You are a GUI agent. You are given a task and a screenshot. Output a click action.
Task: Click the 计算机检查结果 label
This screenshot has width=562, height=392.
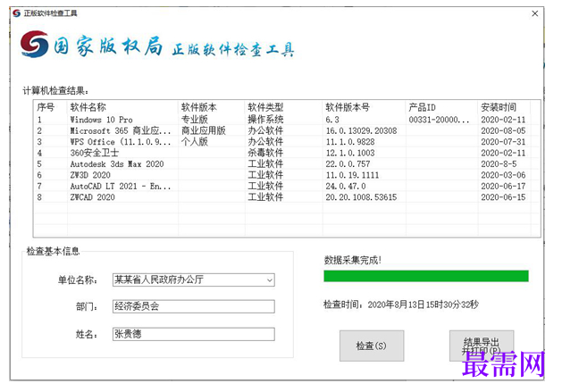[55, 91]
